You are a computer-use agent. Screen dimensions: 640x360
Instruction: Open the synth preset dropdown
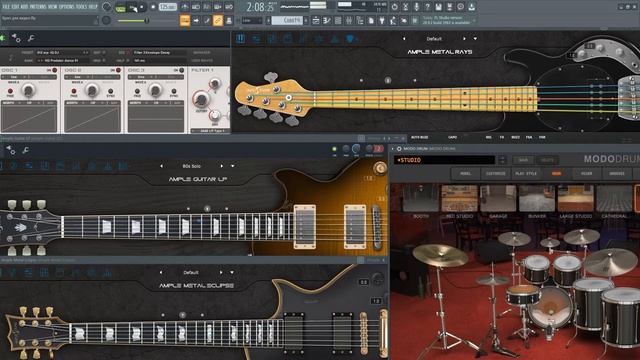62,53
